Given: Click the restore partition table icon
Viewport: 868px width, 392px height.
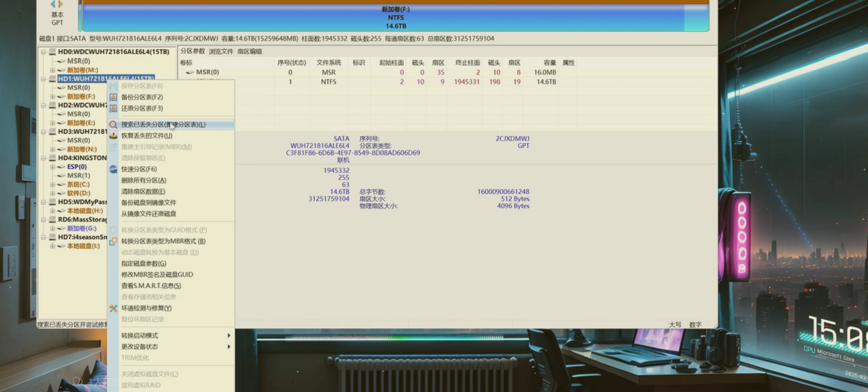Looking at the screenshot, I should (113, 108).
